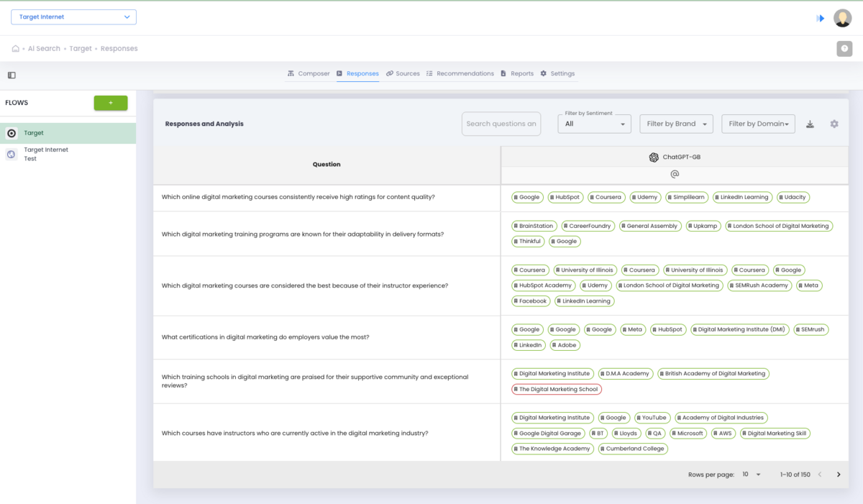Add a new flow with plus button
The height and width of the screenshot is (504, 863).
pos(111,103)
